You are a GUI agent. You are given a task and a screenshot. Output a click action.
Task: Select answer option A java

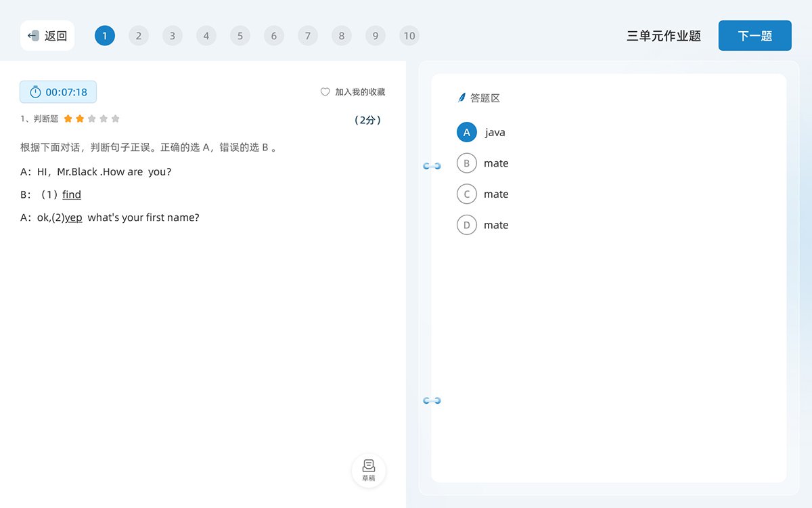point(467,132)
